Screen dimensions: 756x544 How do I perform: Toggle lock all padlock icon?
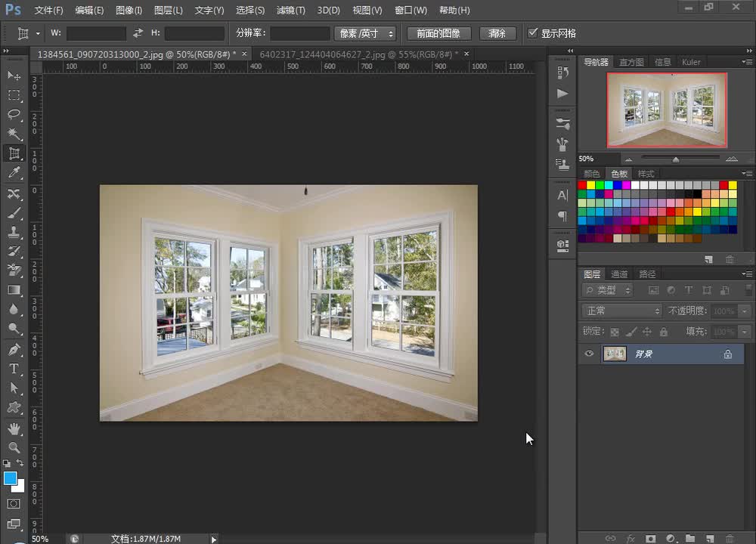[x=664, y=332]
